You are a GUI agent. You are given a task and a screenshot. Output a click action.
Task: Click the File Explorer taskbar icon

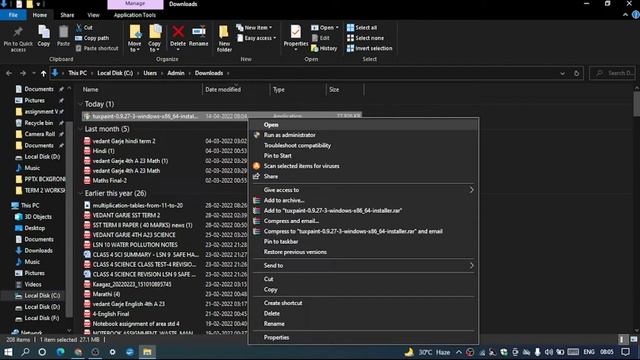pos(147,352)
